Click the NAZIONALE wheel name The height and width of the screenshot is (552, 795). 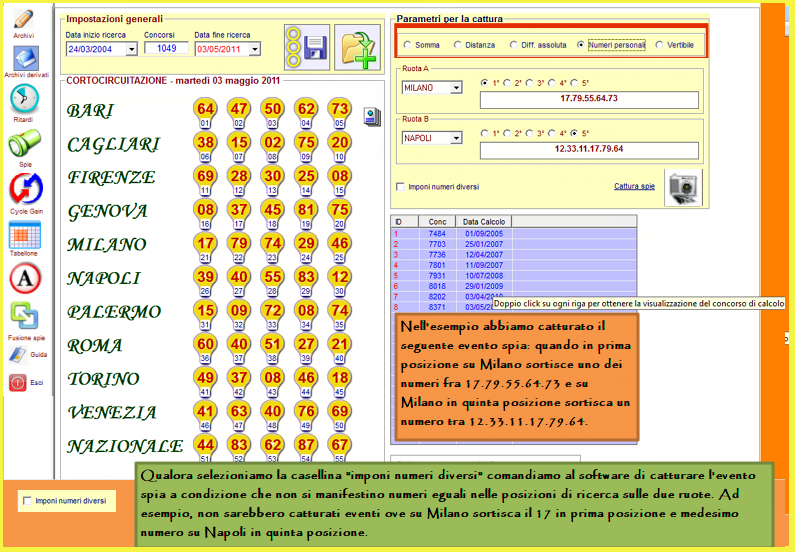(125, 447)
